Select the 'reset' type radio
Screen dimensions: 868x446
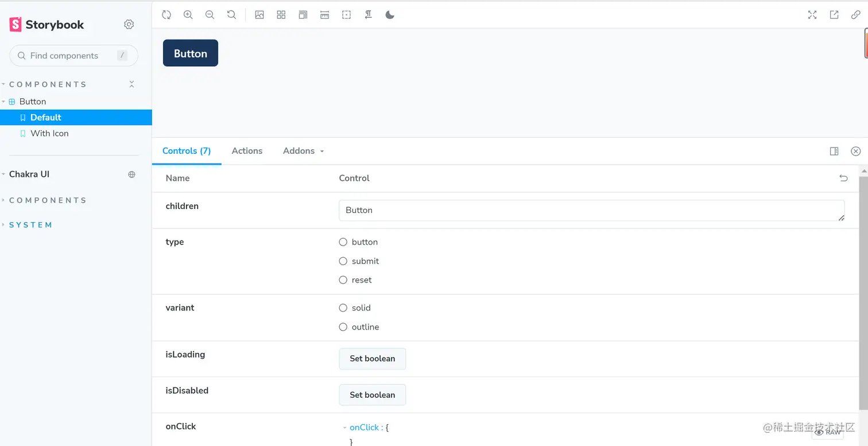(x=343, y=280)
